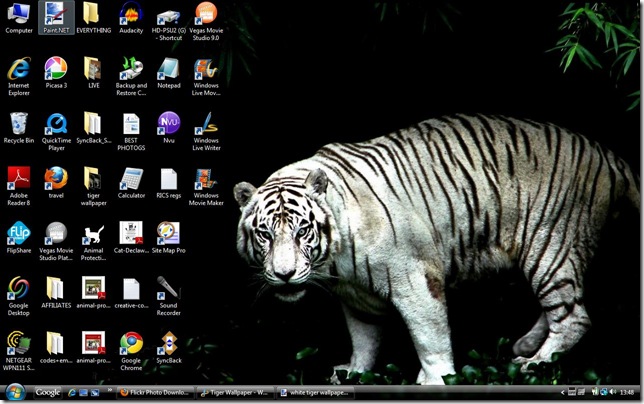Click the Windows Start orb
Screen dimensions: 644x404
point(16,393)
